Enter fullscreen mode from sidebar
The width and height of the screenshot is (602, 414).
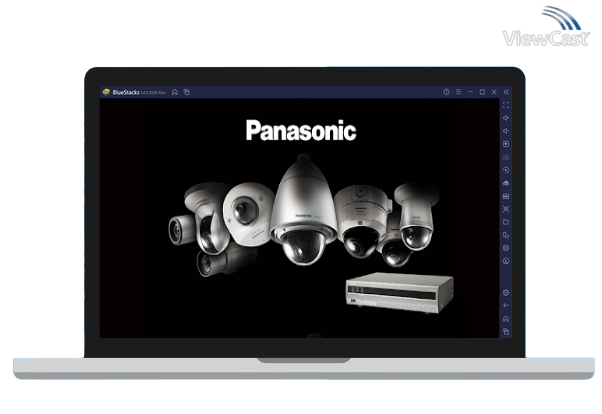(506, 105)
